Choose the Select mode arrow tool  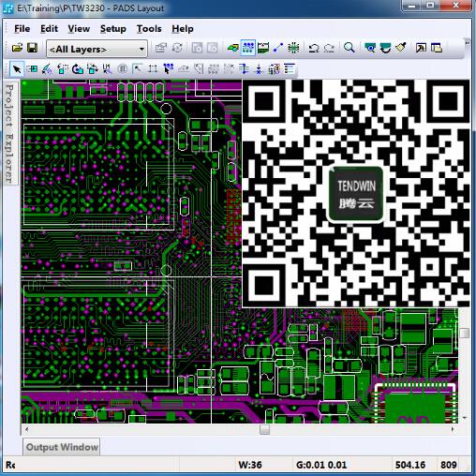17,69
